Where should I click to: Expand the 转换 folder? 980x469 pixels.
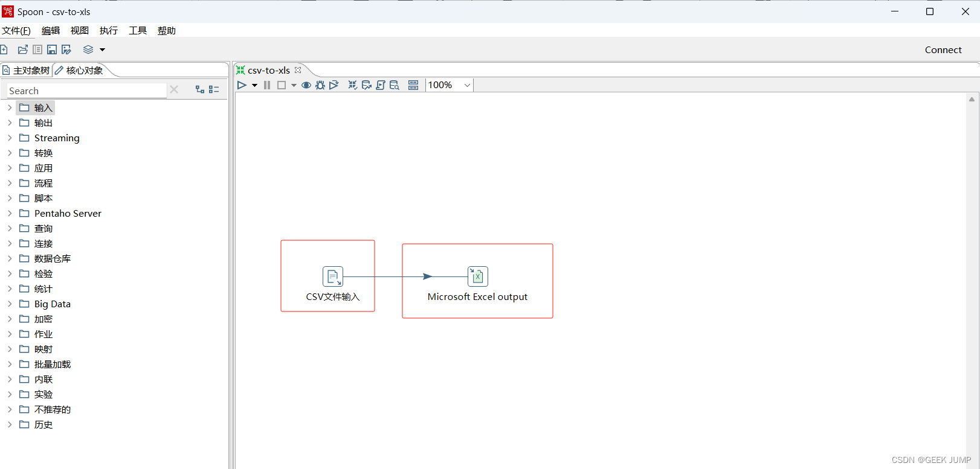click(x=10, y=153)
